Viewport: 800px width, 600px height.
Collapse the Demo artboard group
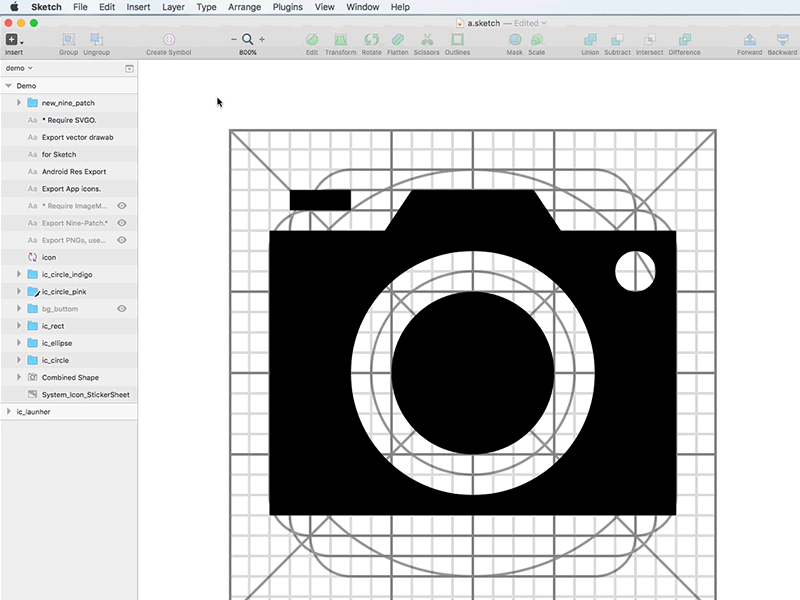click(x=8, y=86)
